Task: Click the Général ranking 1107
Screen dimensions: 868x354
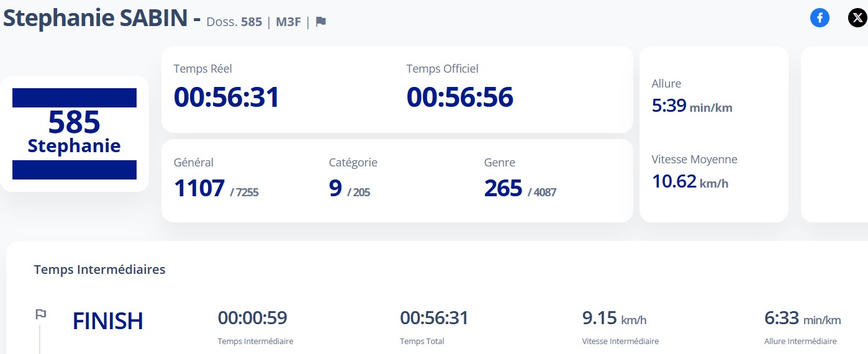Action: (199, 188)
